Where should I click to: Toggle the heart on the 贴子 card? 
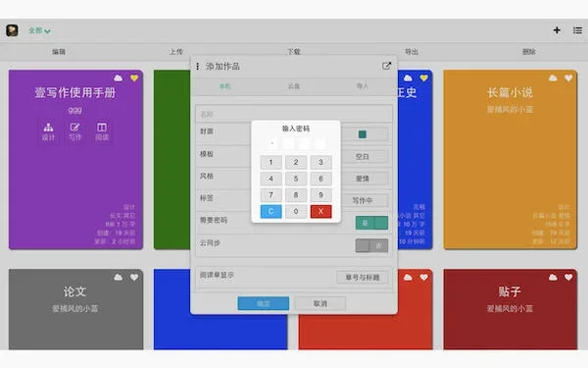point(568,277)
